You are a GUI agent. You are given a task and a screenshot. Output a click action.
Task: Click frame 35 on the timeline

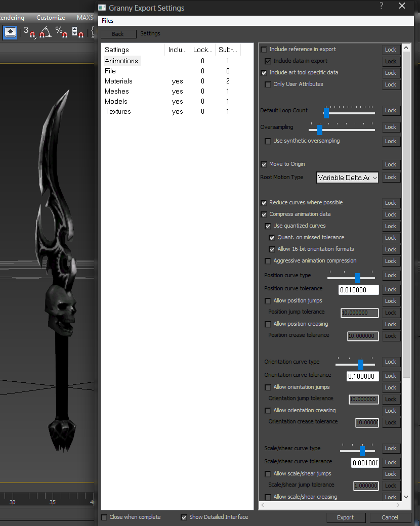[x=53, y=502]
